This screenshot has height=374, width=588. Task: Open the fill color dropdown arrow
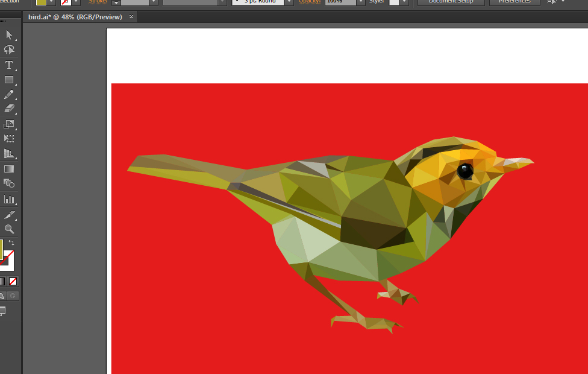(x=51, y=1)
